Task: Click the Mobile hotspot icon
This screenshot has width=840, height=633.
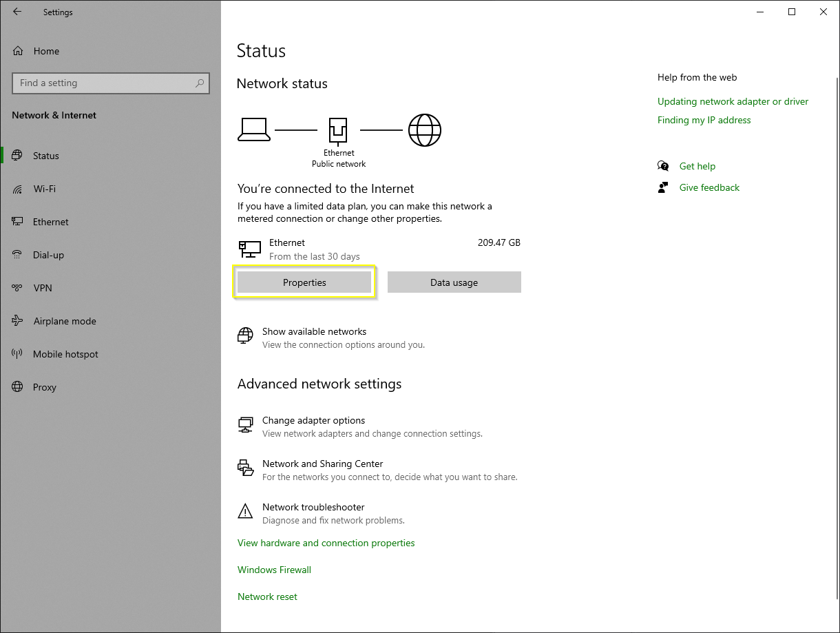Action: pyautogui.click(x=18, y=354)
